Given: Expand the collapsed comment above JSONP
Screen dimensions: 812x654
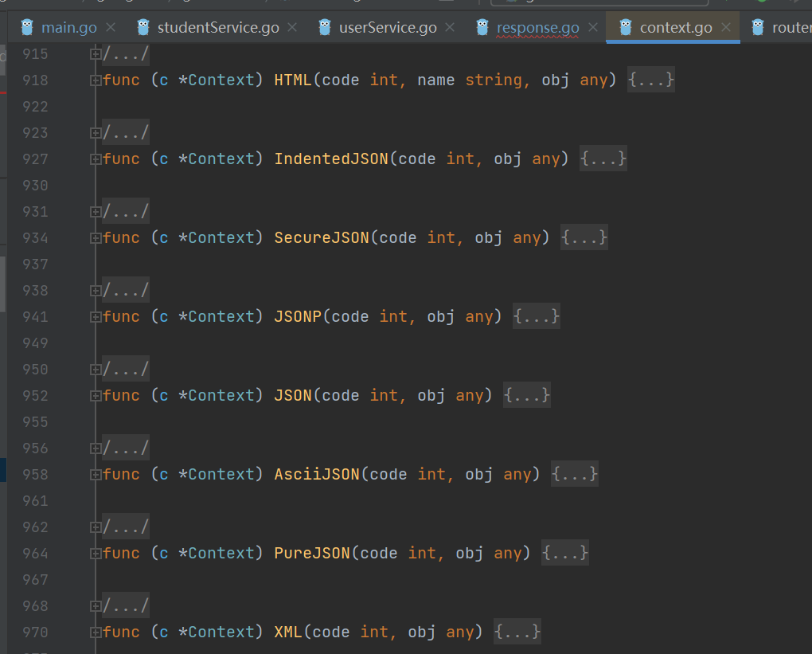Looking at the screenshot, I should point(96,291).
